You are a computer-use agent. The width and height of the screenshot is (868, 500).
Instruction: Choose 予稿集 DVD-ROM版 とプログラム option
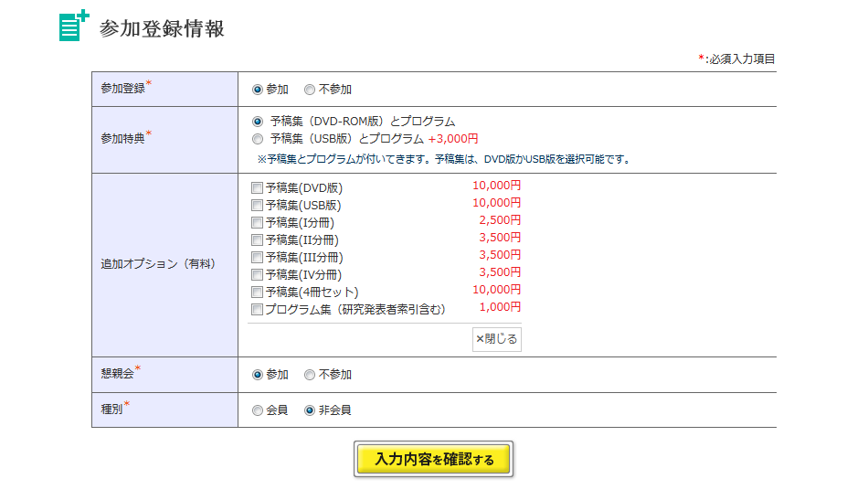coord(258,122)
